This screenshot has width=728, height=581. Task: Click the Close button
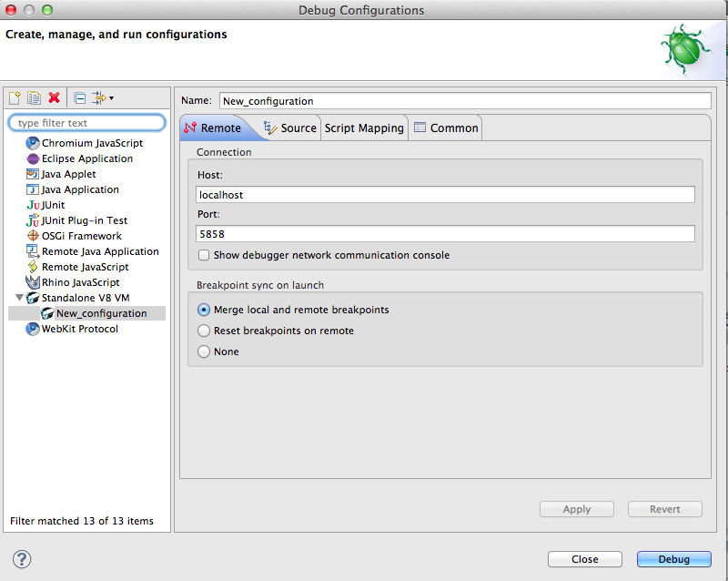click(x=585, y=559)
